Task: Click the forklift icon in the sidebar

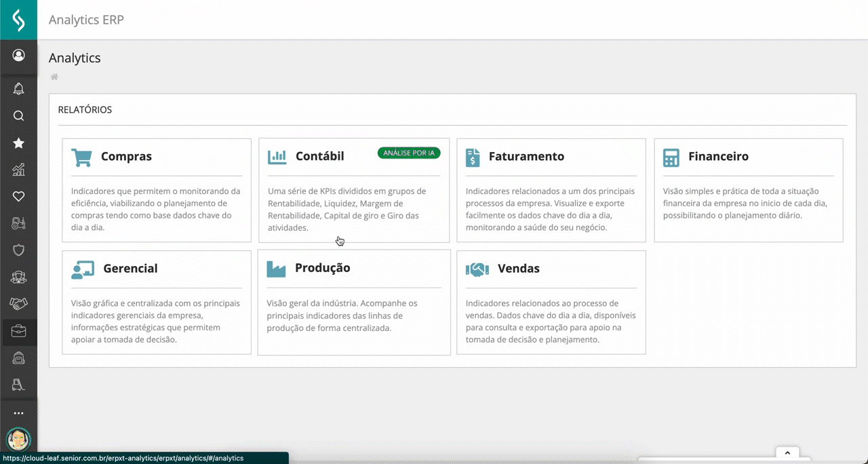Action: [18, 385]
